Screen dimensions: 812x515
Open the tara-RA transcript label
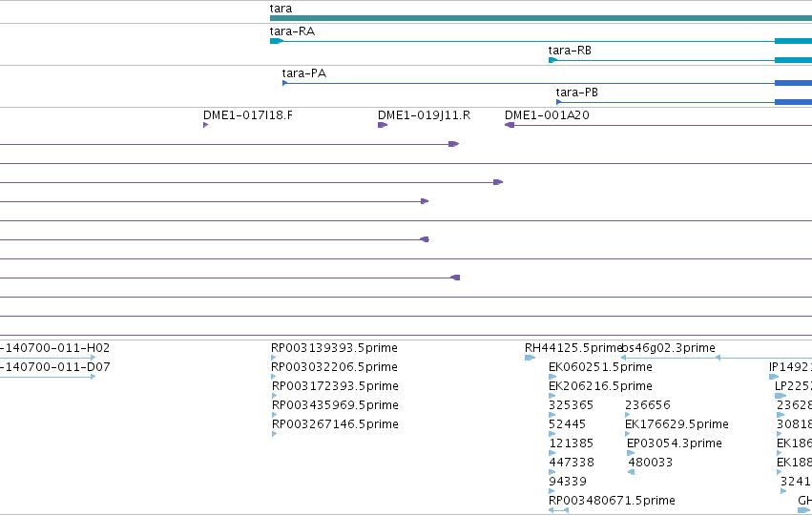click(x=292, y=31)
